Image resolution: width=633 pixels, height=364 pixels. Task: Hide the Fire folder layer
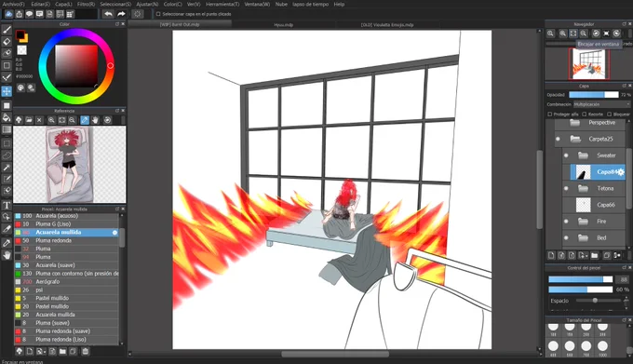[566, 222]
